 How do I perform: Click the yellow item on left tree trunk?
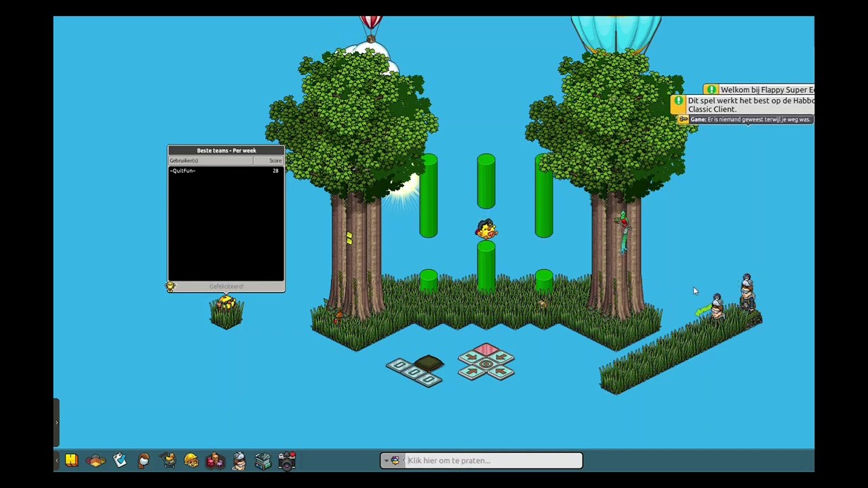click(349, 237)
